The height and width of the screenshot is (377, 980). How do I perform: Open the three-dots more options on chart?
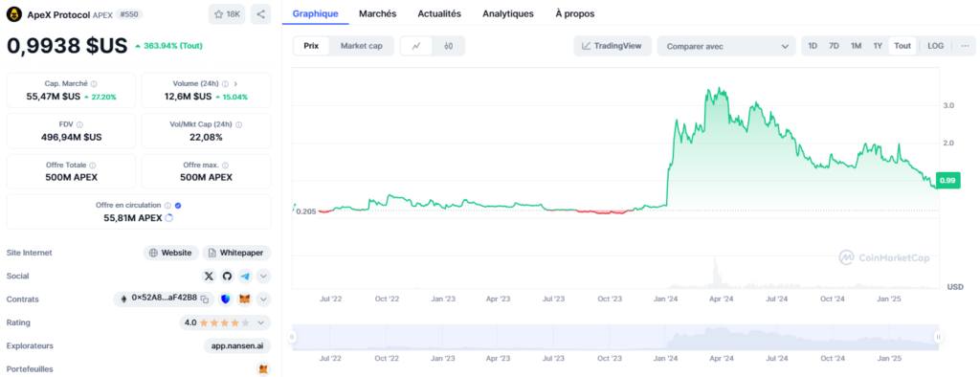point(965,46)
